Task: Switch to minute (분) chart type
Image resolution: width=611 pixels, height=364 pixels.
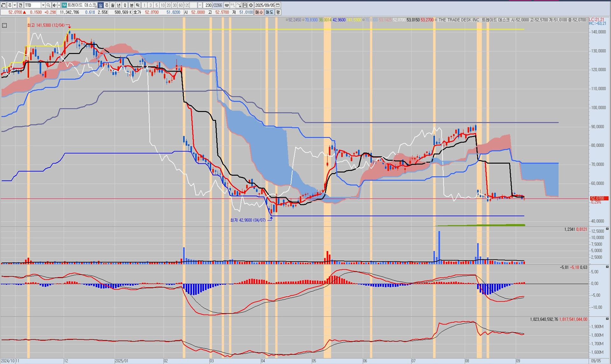Action: (x=132, y=5)
